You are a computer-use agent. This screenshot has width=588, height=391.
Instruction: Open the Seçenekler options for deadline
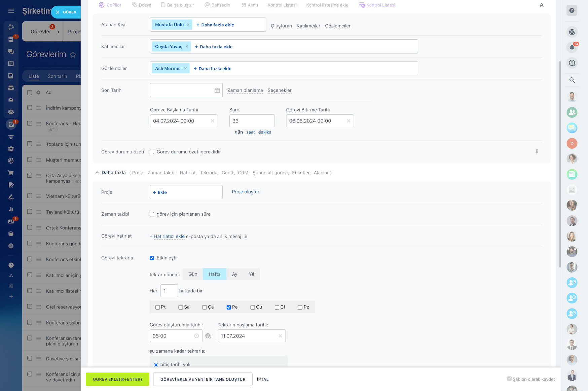279,90
